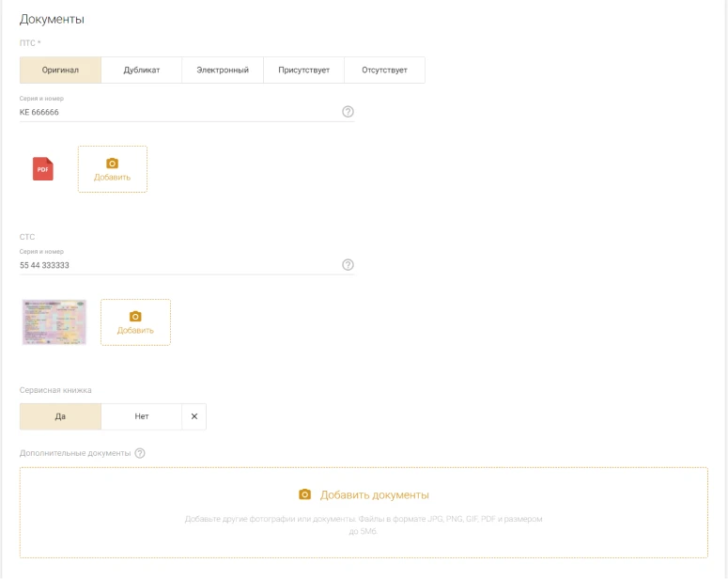
Task: Set Сервисная книжка to Нет
Action: click(x=142, y=416)
